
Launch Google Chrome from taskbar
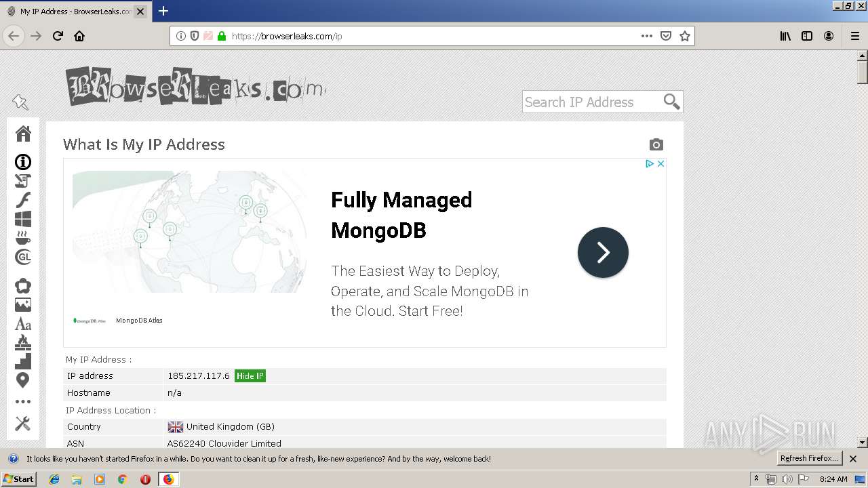click(123, 479)
